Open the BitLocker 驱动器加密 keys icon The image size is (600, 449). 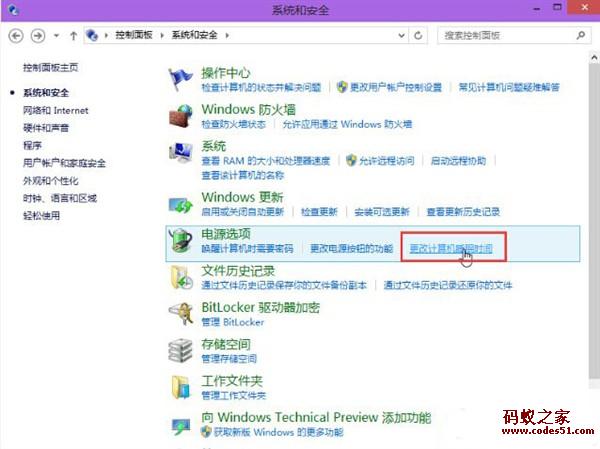pos(181,314)
